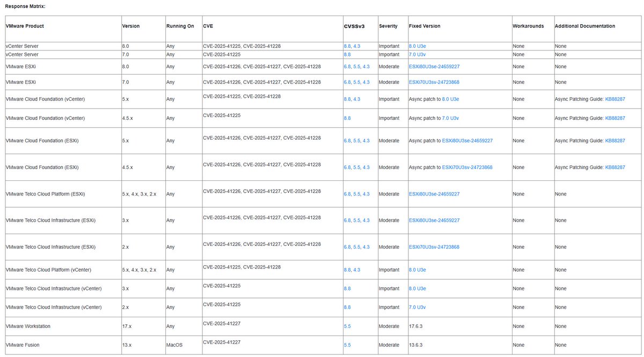Screen dimensions: 644x357
Task: Click the Severity column header
Action: click(388, 26)
